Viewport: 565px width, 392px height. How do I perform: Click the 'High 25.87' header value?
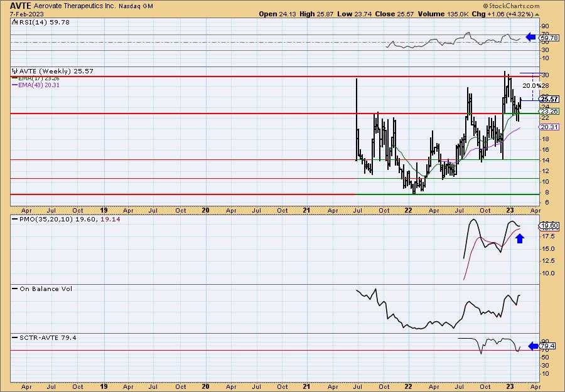coord(316,14)
